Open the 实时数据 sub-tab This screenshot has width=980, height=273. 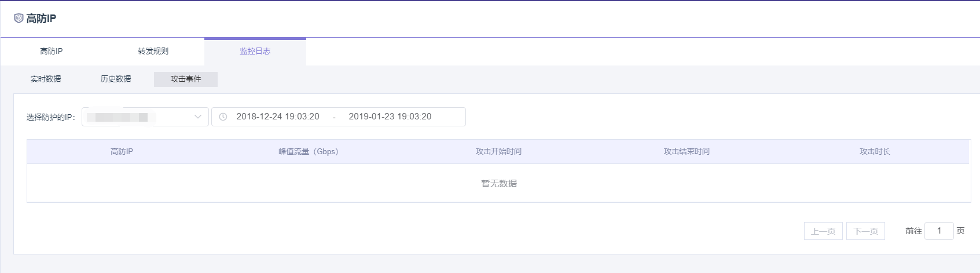click(x=46, y=79)
